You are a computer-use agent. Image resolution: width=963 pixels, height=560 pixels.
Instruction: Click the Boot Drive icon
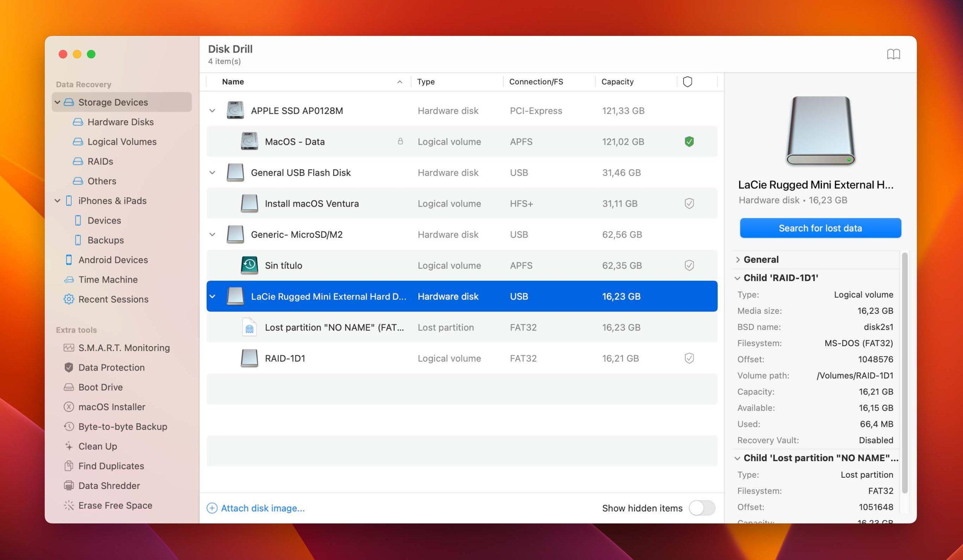[x=69, y=387]
